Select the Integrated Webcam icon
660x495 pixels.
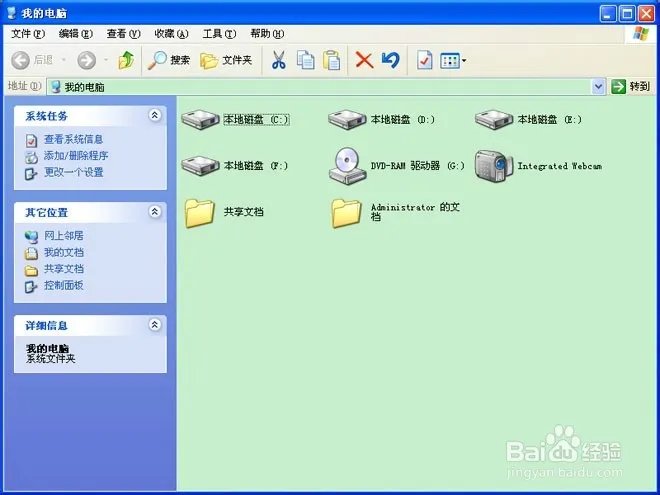pyautogui.click(x=494, y=166)
